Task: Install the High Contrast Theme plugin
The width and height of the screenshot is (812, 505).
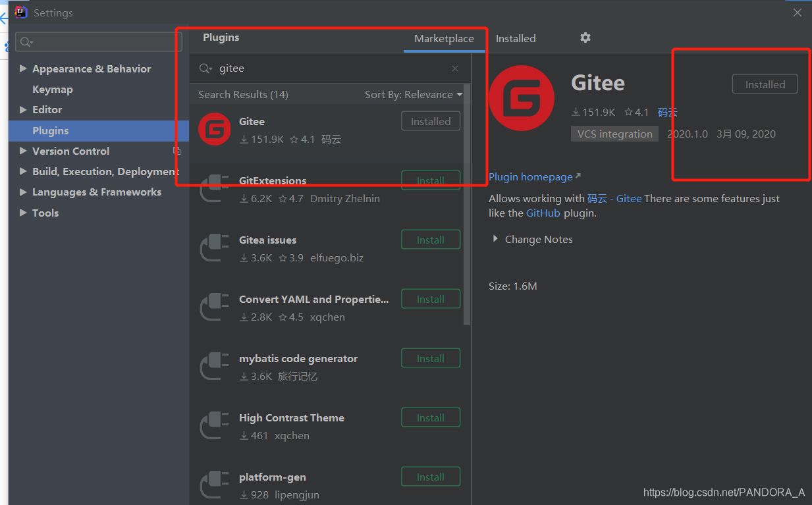Action: (431, 417)
